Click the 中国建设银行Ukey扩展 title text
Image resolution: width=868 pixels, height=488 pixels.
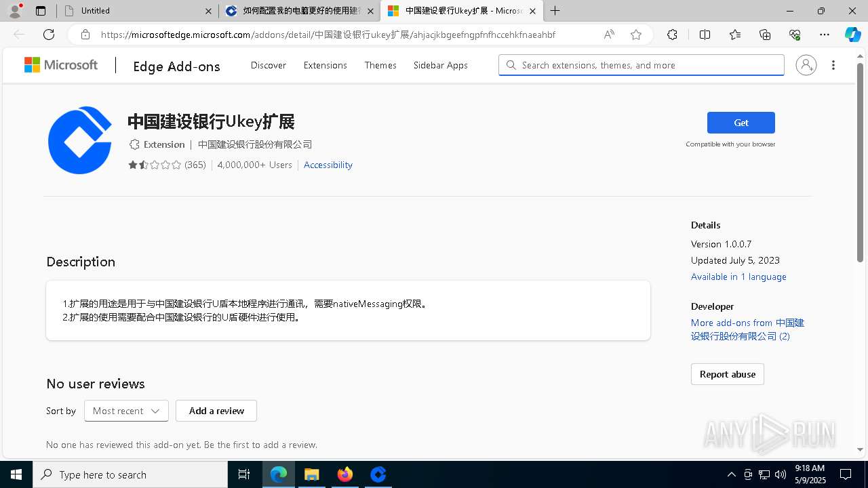tap(211, 122)
